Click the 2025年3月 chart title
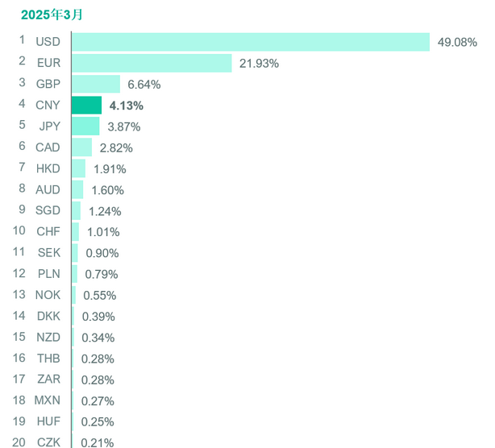495x448 pixels. [52, 15]
